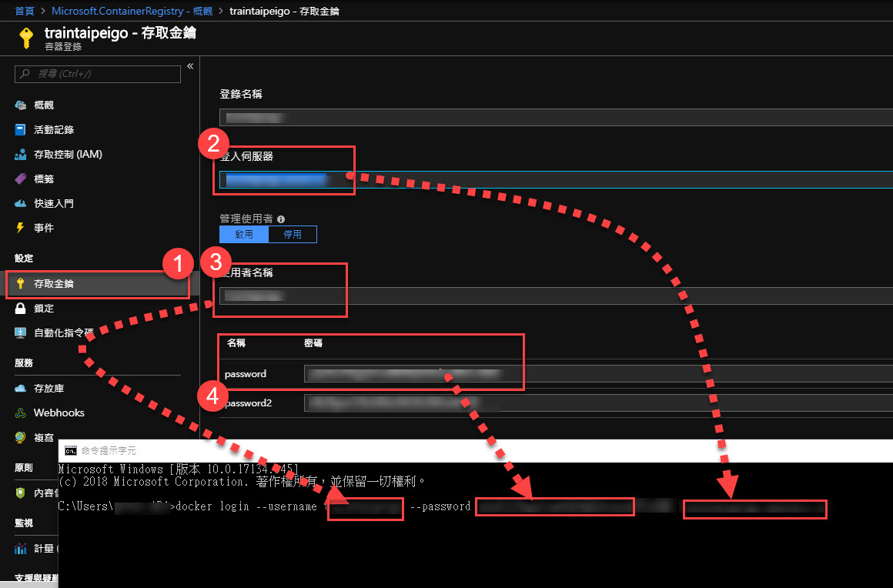The width and height of the screenshot is (893, 588).
Task: Select the 存取金鑰 key icon in sidebar
Action: coord(21,283)
